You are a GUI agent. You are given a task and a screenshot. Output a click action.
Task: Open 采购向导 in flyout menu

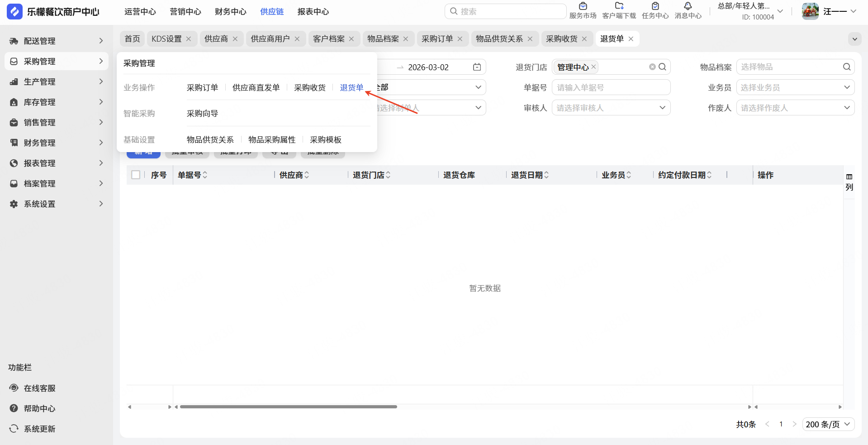point(202,114)
